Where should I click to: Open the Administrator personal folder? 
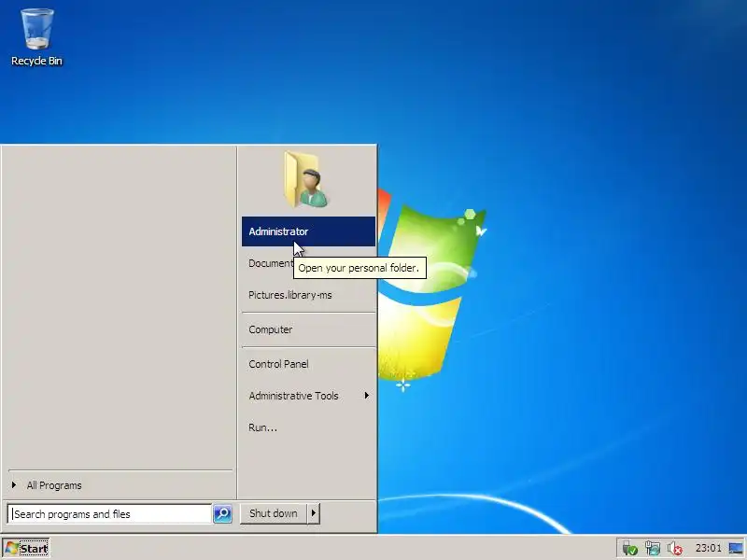pos(309,231)
